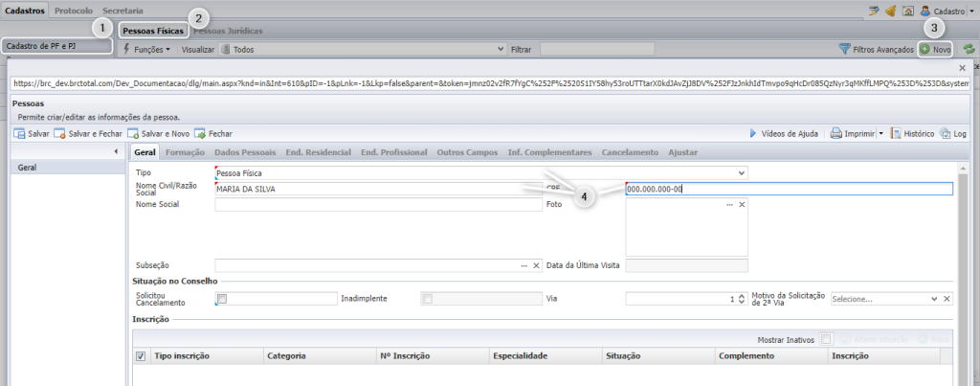Screen dimensions: 980x386
Task: Open Filtros Avançados
Action: 876,49
